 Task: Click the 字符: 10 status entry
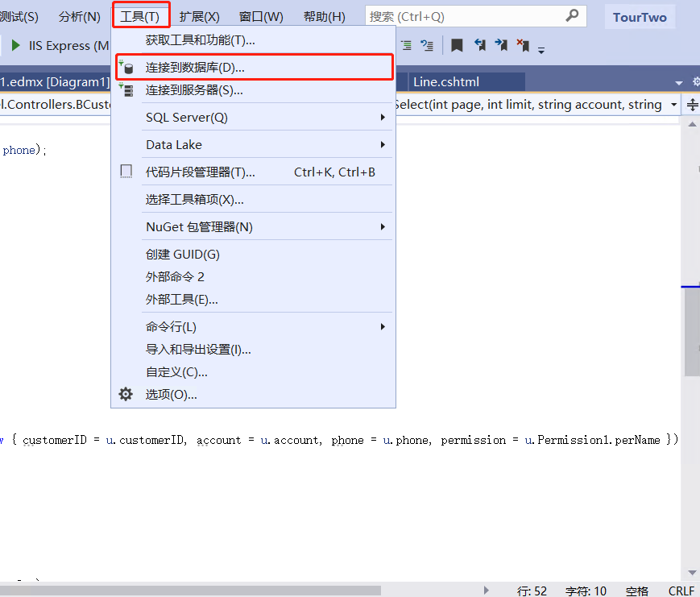click(x=586, y=591)
